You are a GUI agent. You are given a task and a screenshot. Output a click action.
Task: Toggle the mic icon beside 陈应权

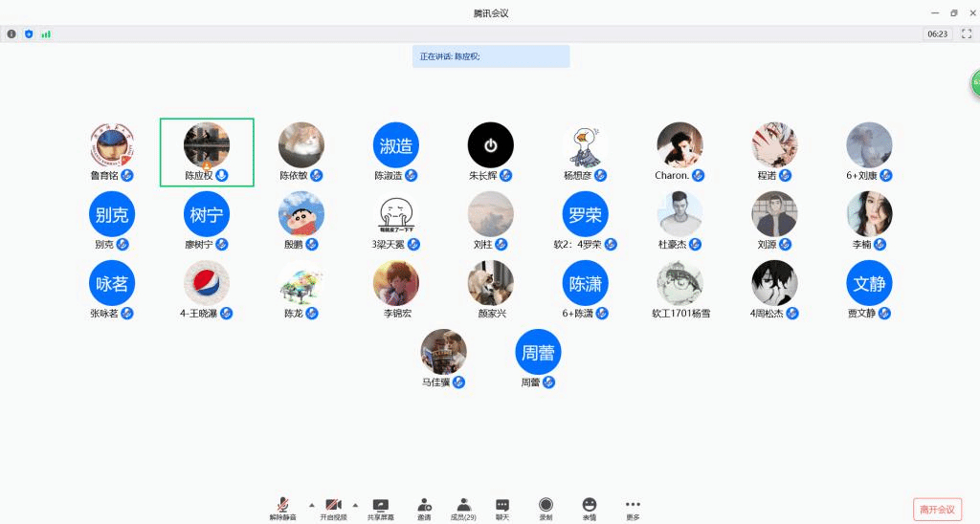(x=222, y=175)
